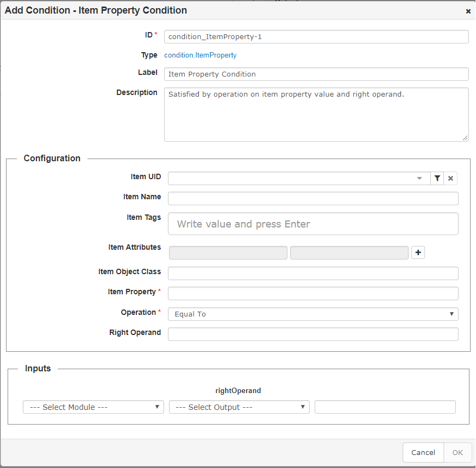Expand the Item UID selection list arrow

coord(418,178)
